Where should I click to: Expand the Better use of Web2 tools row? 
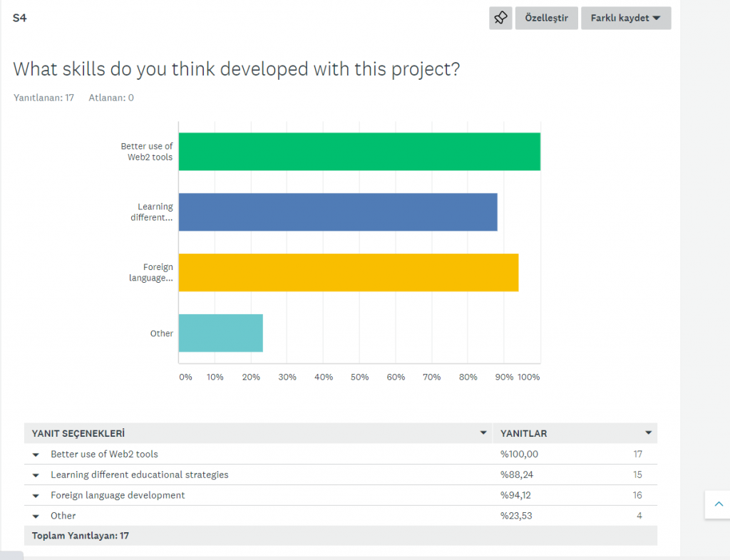36,455
